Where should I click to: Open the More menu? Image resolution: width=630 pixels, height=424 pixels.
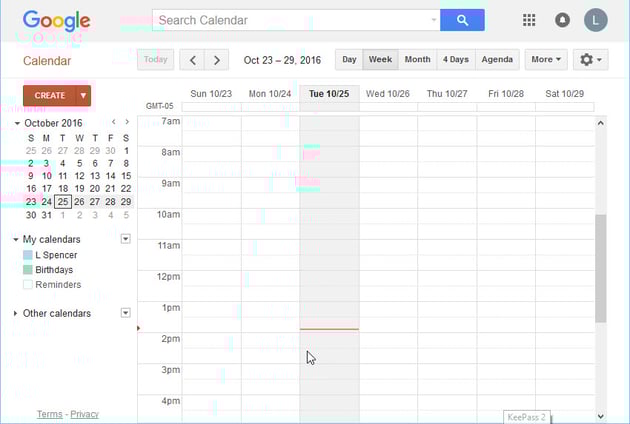[546, 60]
